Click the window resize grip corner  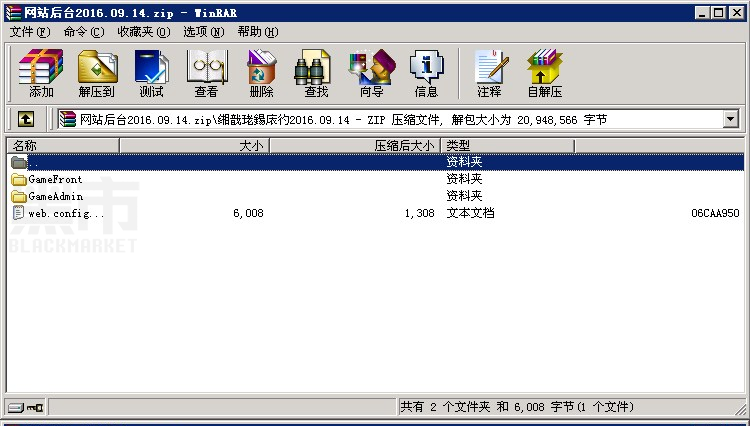[740, 408]
